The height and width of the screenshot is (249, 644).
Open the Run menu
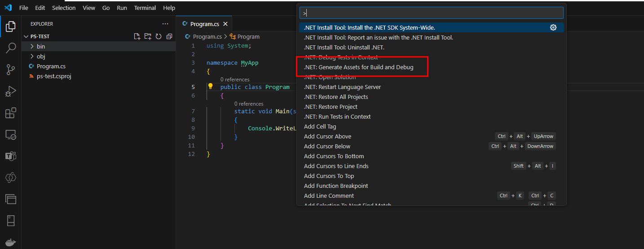(122, 8)
